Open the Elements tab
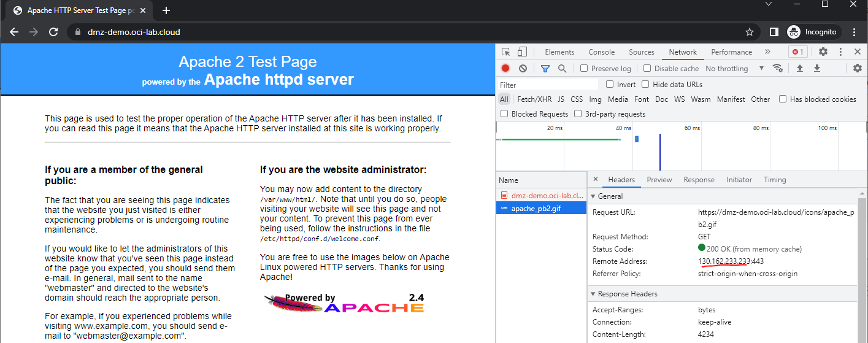The image size is (868, 343). [x=559, y=52]
